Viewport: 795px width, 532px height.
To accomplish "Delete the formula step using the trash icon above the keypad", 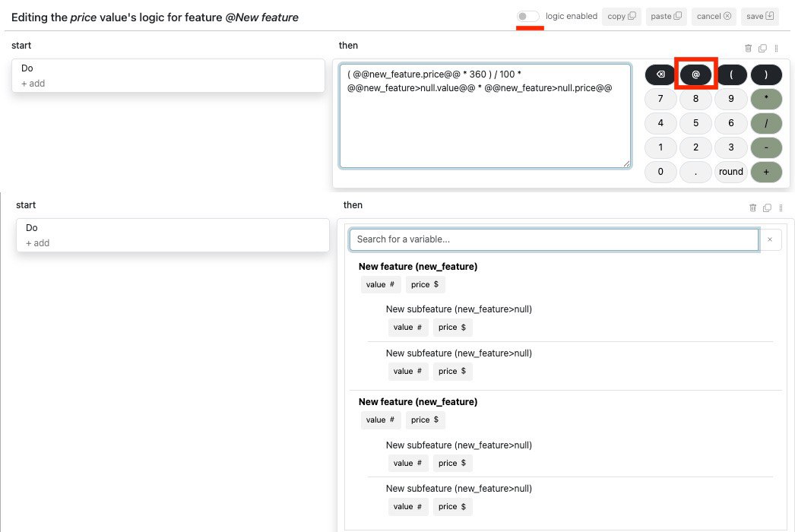I will (x=748, y=48).
